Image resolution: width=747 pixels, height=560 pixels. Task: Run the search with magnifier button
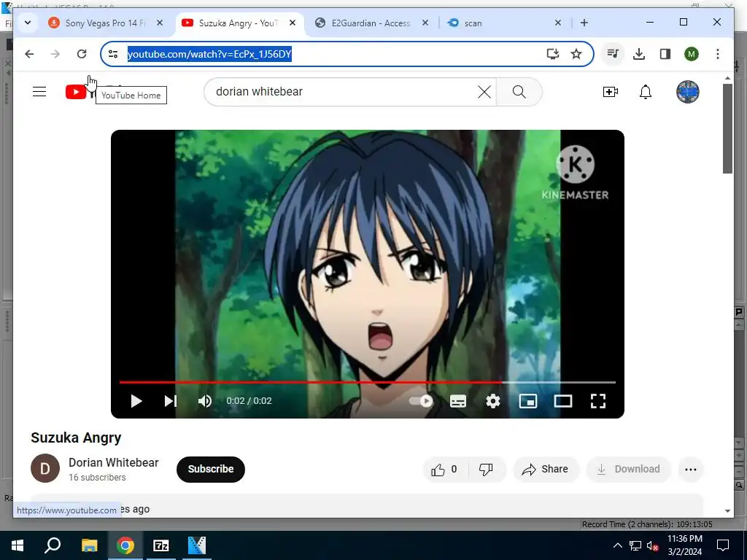coord(519,91)
